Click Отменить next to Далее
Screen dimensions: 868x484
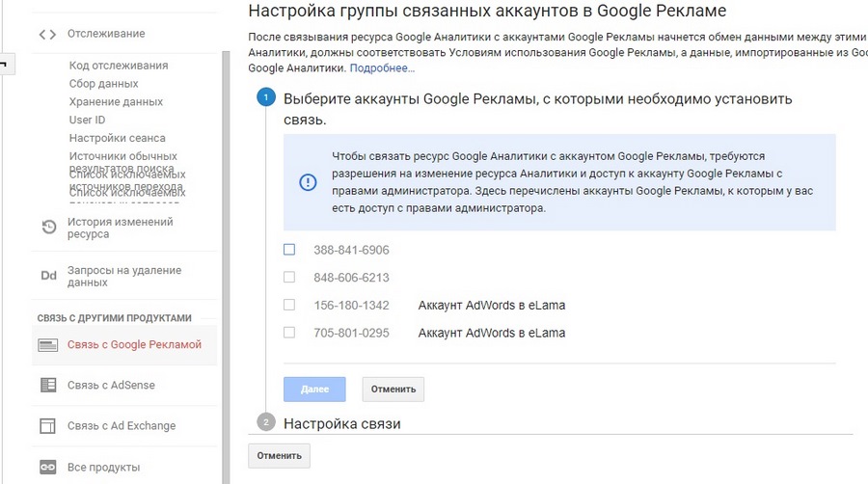pos(393,390)
